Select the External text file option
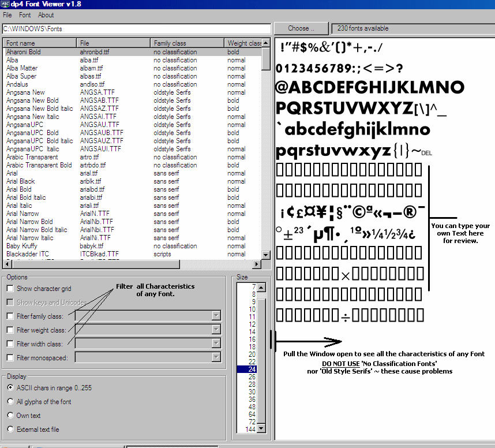Image resolution: width=495 pixels, height=448 pixels. point(10,430)
